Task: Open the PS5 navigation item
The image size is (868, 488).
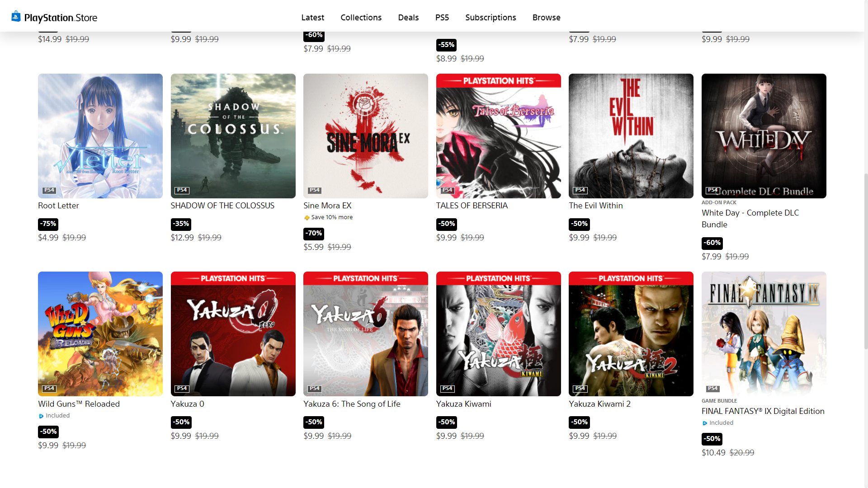Action: click(x=442, y=17)
